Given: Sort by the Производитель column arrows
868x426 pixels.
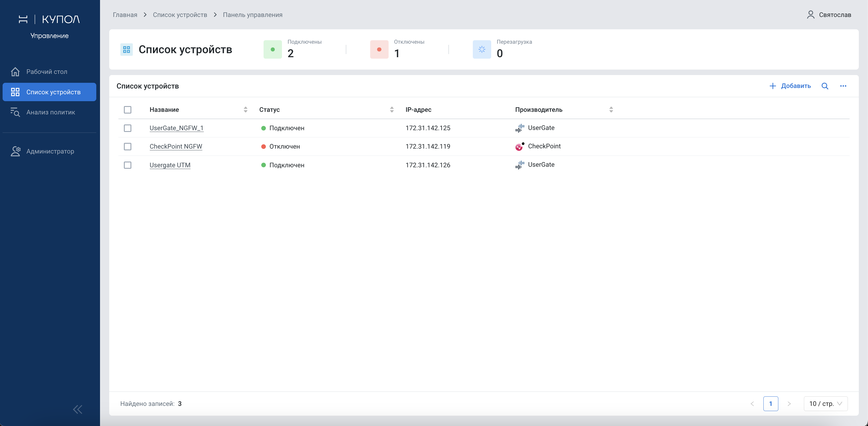Looking at the screenshot, I should click(611, 110).
